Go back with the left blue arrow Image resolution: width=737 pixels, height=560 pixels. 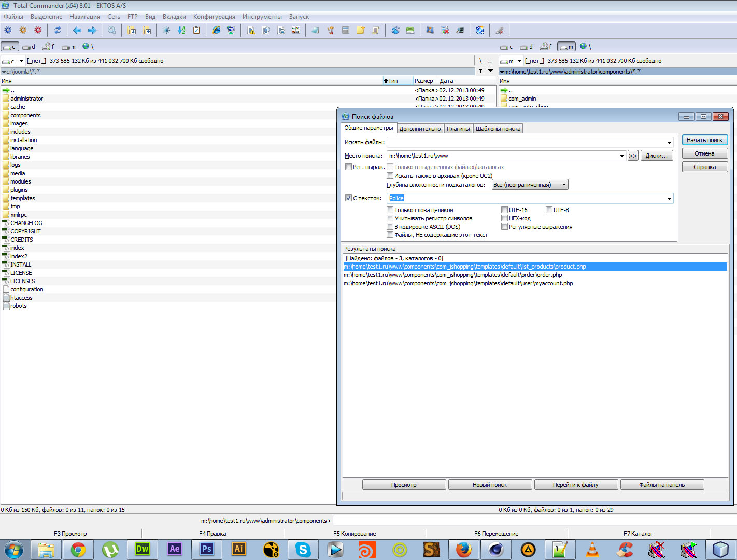pos(77,31)
